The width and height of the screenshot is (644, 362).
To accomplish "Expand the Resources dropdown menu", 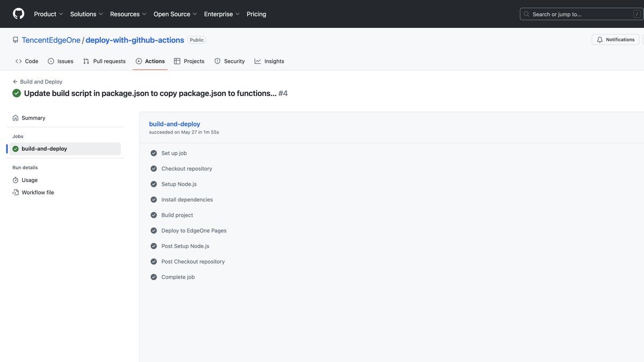I will (128, 14).
